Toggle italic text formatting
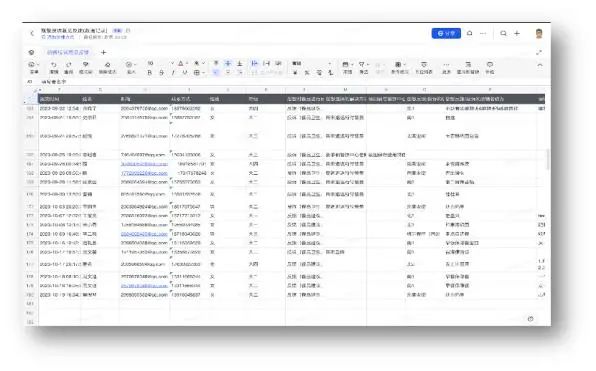 click(173, 73)
